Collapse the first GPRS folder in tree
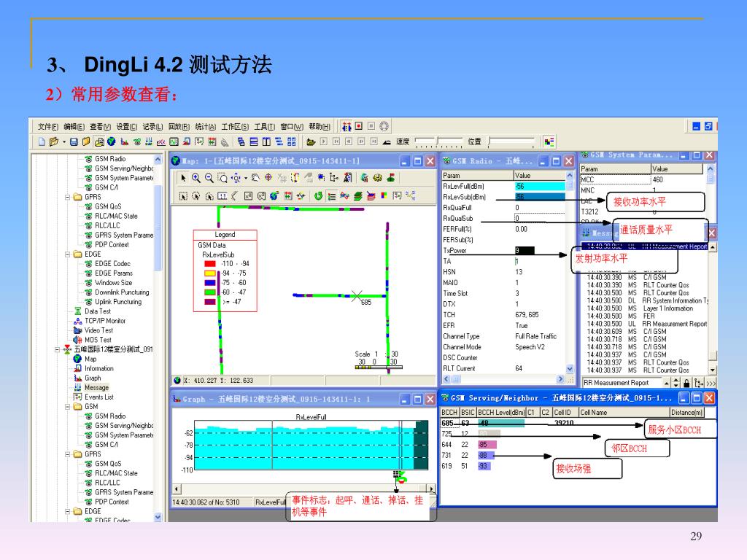Image resolution: width=747 pixels, height=560 pixels. coord(68,197)
